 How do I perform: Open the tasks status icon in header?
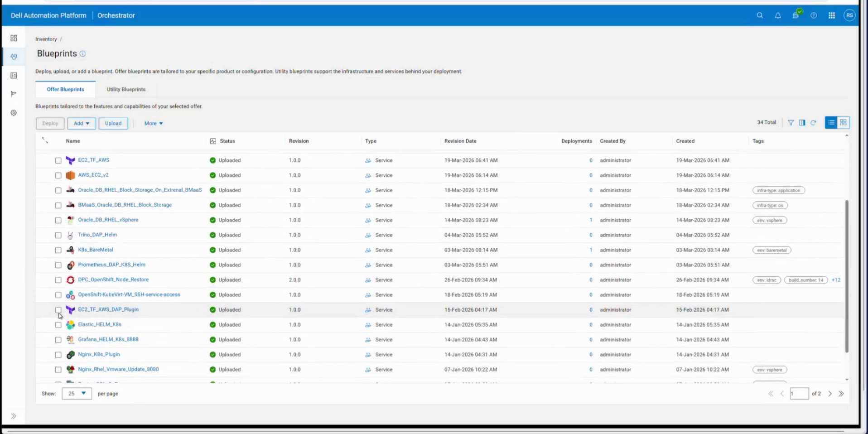click(x=796, y=15)
